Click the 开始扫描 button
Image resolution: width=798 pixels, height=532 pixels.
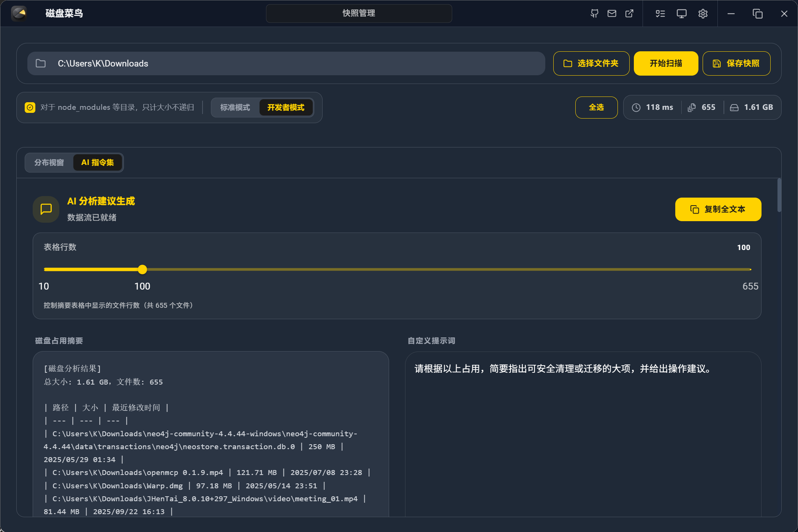click(x=666, y=63)
